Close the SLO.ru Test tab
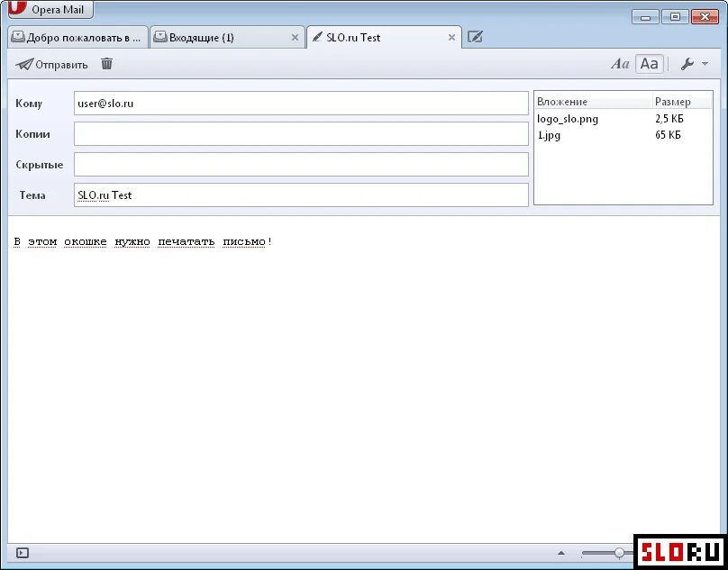Screen dimensions: 728x570 pos(451,38)
